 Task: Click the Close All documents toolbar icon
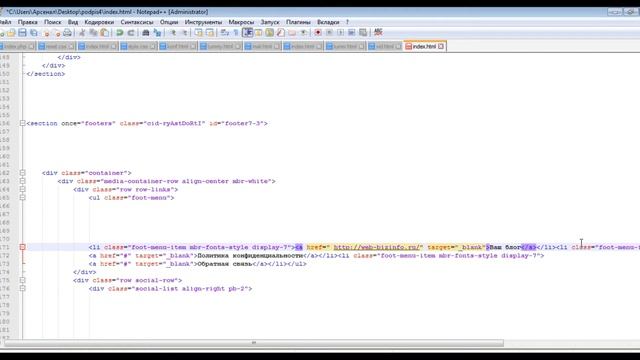pos(58,33)
